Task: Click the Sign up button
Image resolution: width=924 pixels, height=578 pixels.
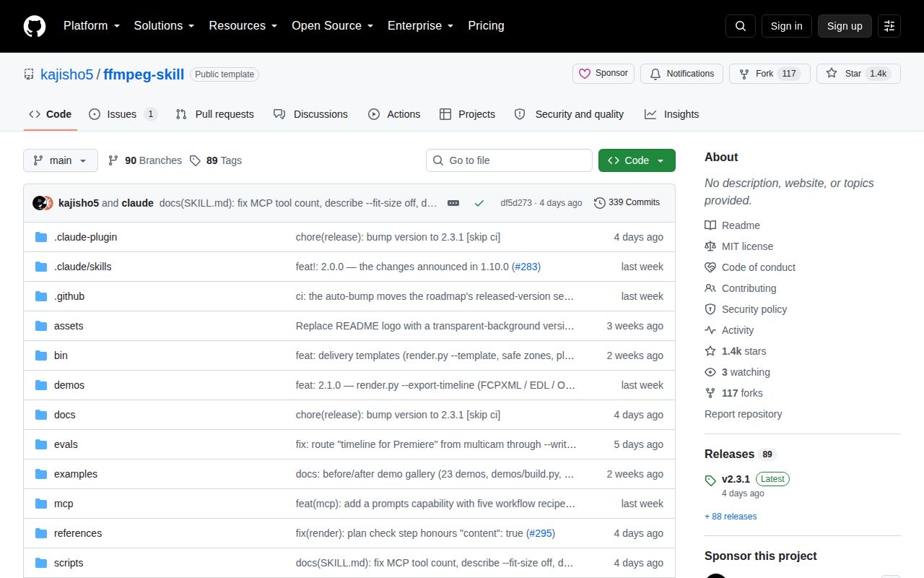Action: click(845, 26)
